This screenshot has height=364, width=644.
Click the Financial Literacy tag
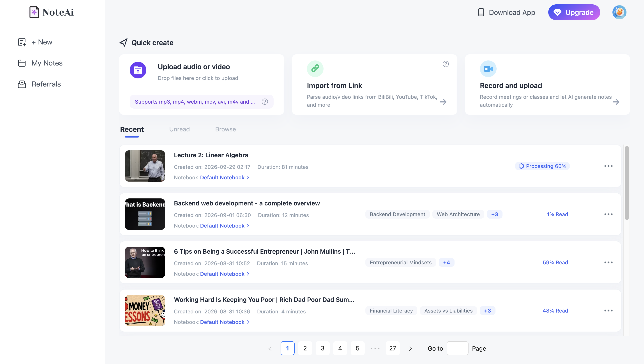click(x=391, y=311)
